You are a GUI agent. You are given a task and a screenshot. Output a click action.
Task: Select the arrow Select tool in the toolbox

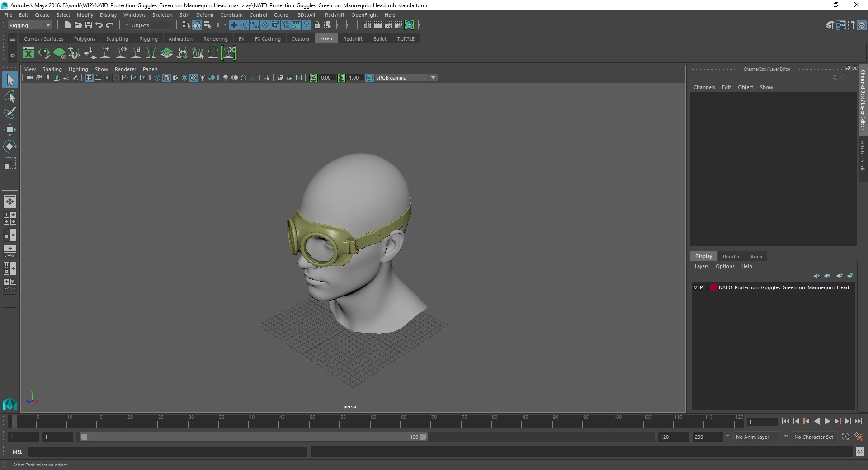coord(10,80)
